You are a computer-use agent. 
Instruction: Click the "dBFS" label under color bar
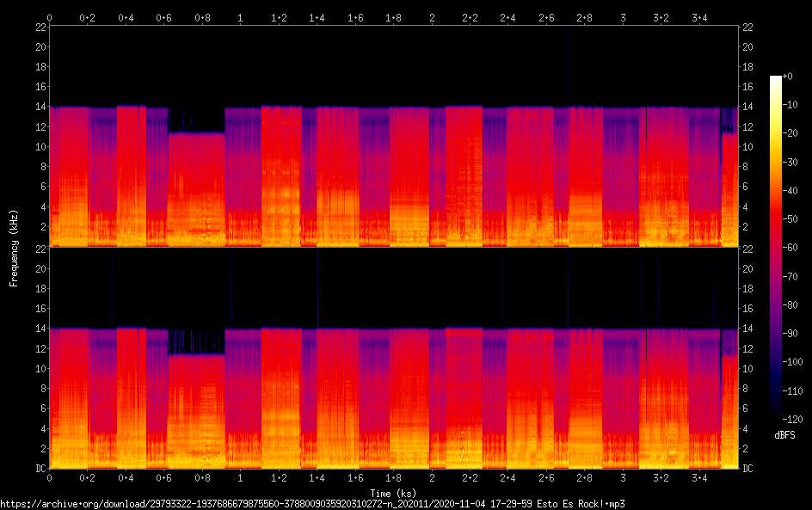pos(784,435)
